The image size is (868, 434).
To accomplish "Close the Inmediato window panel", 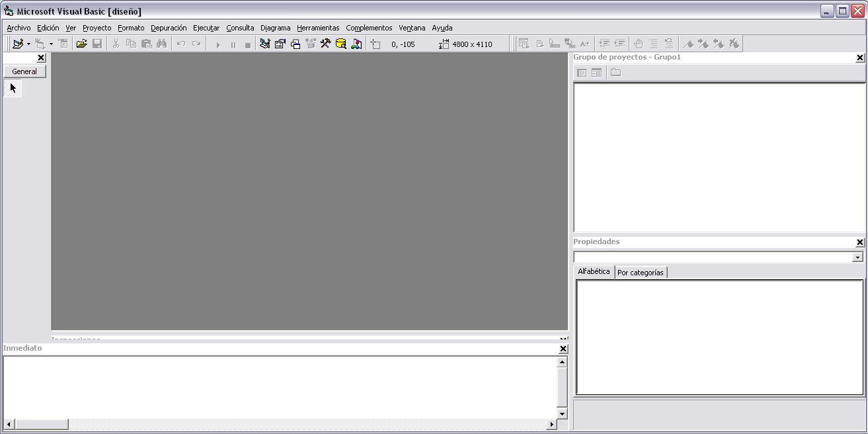I will [563, 349].
